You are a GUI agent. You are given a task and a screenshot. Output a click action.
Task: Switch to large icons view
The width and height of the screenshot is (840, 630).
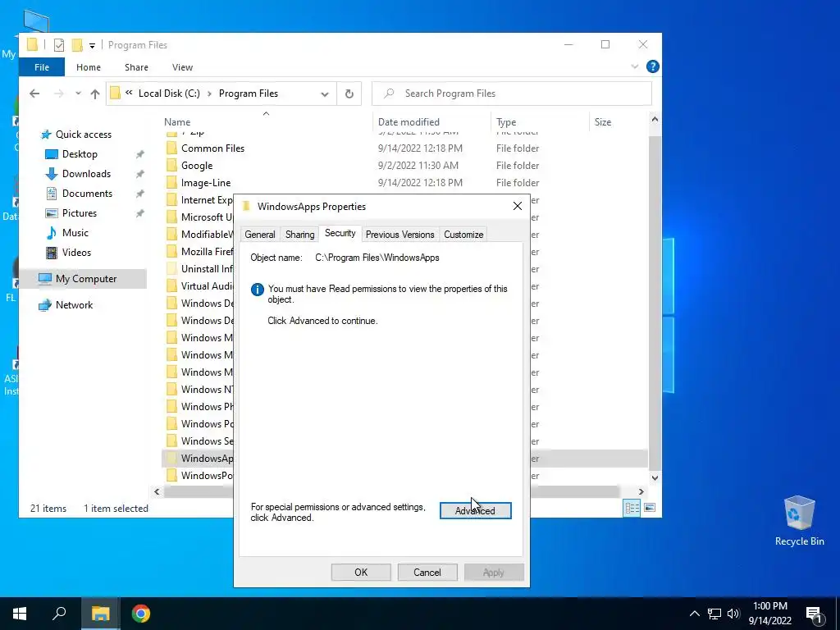coord(650,508)
